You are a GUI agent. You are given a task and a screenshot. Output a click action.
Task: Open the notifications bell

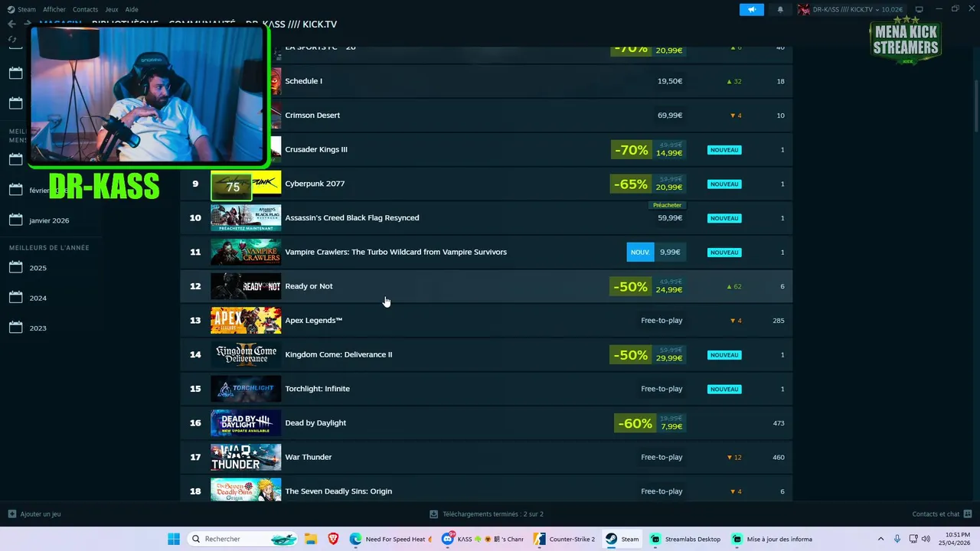click(780, 9)
